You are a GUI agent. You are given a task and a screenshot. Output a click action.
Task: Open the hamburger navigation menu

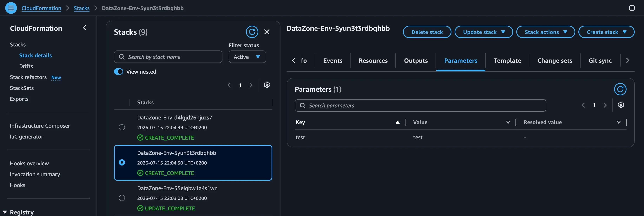point(11,8)
